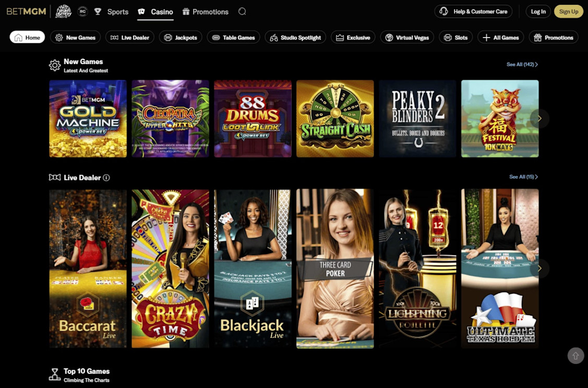Screen dimensions: 588x388
Task: Click the Top 10 Games heading
Action: [87, 371]
